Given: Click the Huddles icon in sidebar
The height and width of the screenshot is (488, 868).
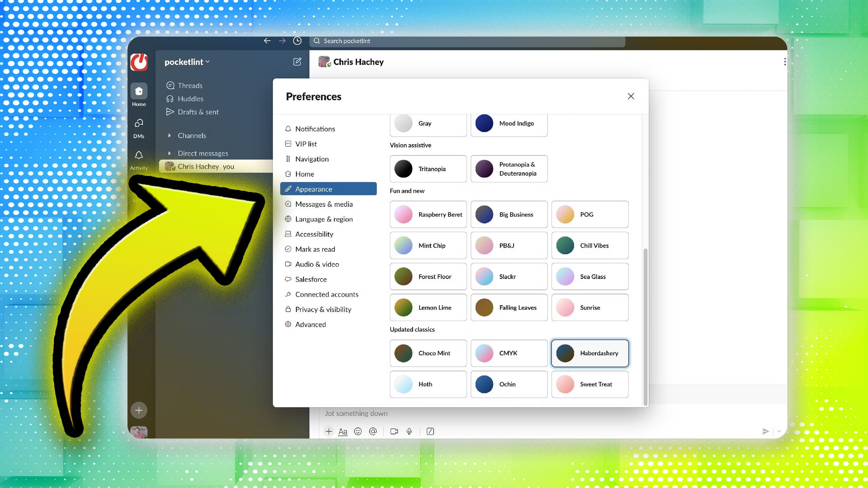Looking at the screenshot, I should click(171, 98).
